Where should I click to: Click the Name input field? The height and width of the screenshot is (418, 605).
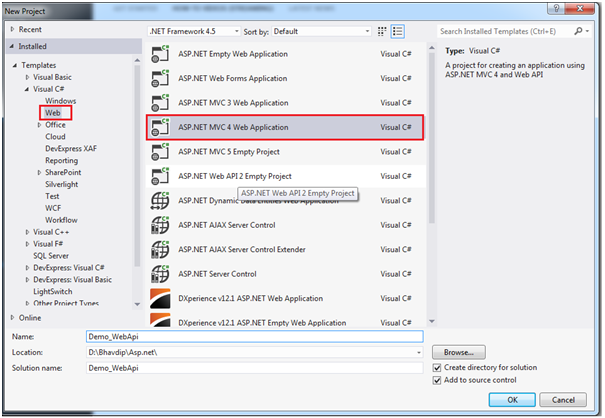pos(255,337)
